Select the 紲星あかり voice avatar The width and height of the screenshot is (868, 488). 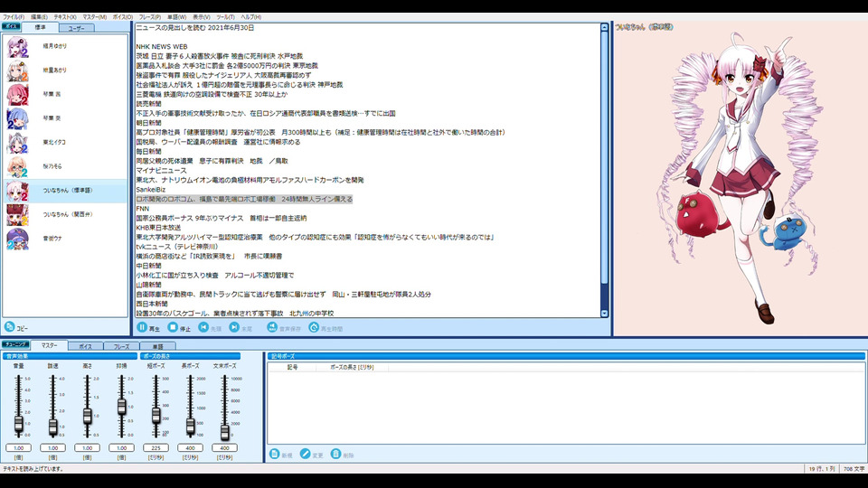(17, 70)
